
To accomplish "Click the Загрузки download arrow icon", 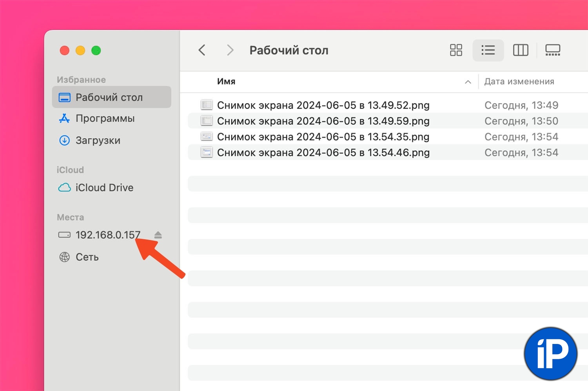I will pyautogui.click(x=64, y=140).
